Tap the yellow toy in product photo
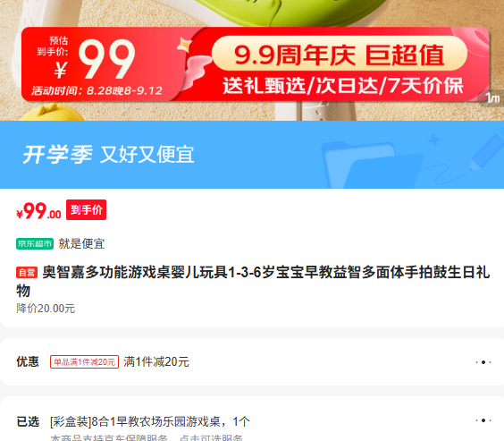Screen dimensions: 504x441 tap(52, 112)
